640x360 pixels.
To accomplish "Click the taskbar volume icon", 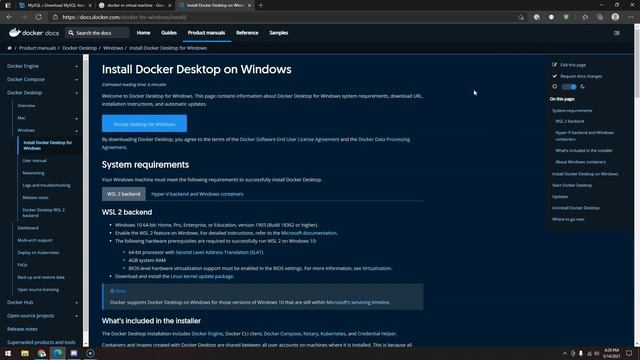I will [x=596, y=353].
